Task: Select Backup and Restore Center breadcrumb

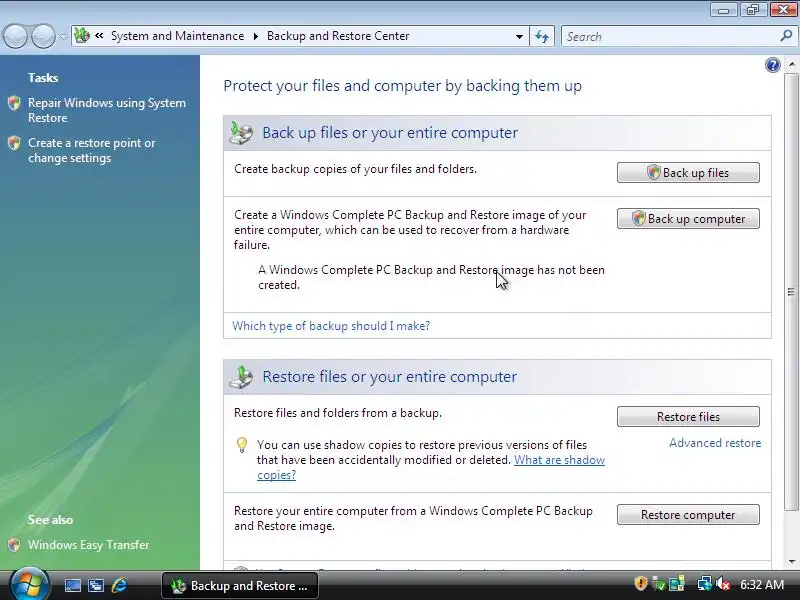Action: (338, 36)
